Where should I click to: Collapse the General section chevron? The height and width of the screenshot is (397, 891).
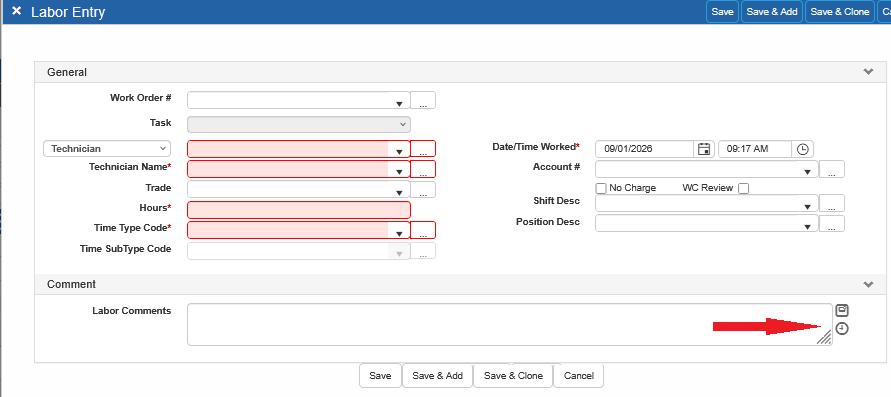pyautogui.click(x=868, y=72)
